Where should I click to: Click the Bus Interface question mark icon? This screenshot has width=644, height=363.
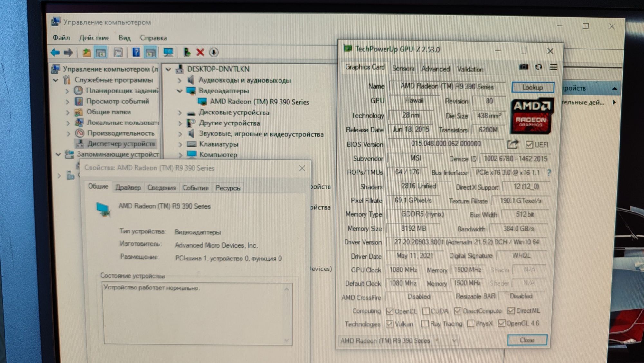[549, 173]
